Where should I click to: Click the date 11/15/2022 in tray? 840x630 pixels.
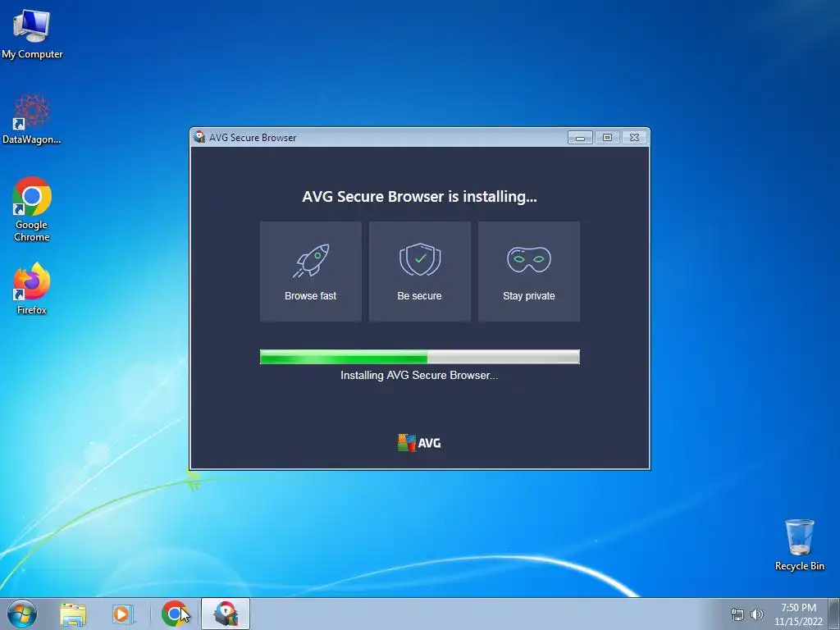tap(798, 622)
